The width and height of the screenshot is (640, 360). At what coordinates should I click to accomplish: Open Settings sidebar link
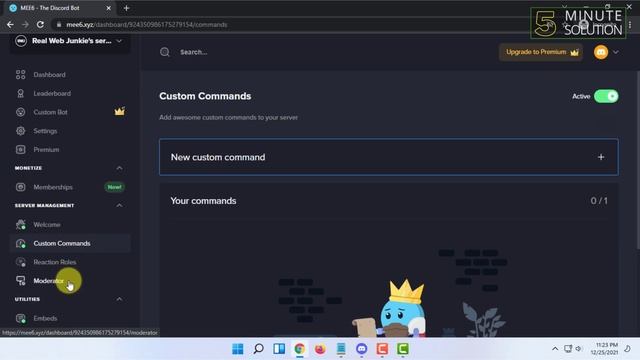tap(45, 131)
